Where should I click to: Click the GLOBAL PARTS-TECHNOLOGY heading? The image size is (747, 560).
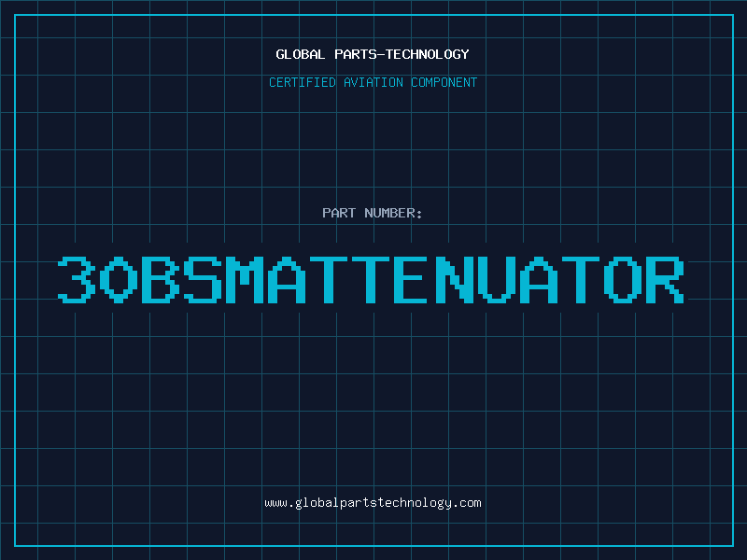373,54
